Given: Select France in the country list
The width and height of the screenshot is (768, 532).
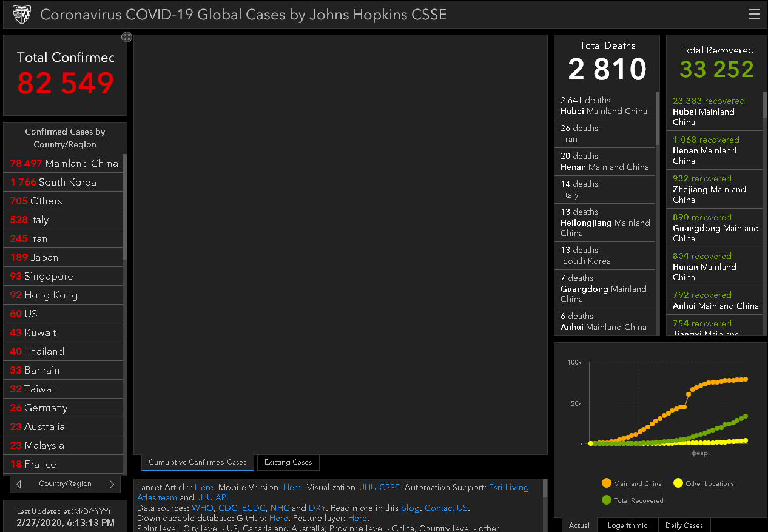Looking at the screenshot, I should (63, 464).
